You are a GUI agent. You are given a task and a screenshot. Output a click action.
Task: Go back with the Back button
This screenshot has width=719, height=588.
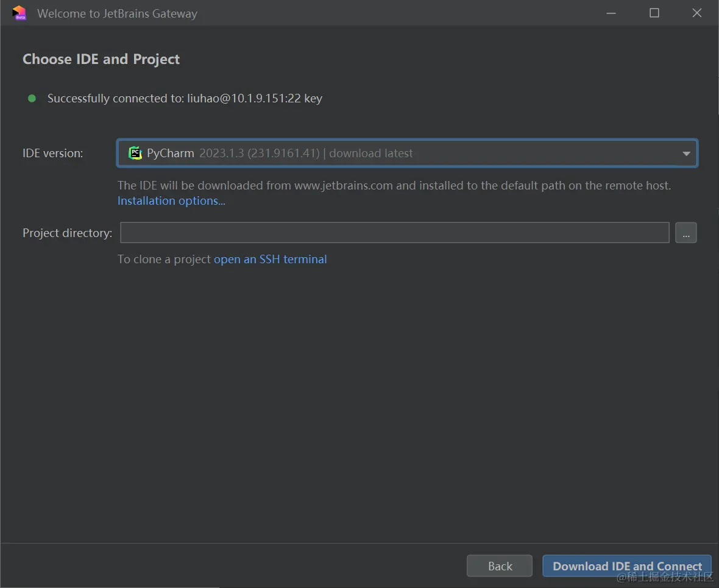(x=500, y=566)
